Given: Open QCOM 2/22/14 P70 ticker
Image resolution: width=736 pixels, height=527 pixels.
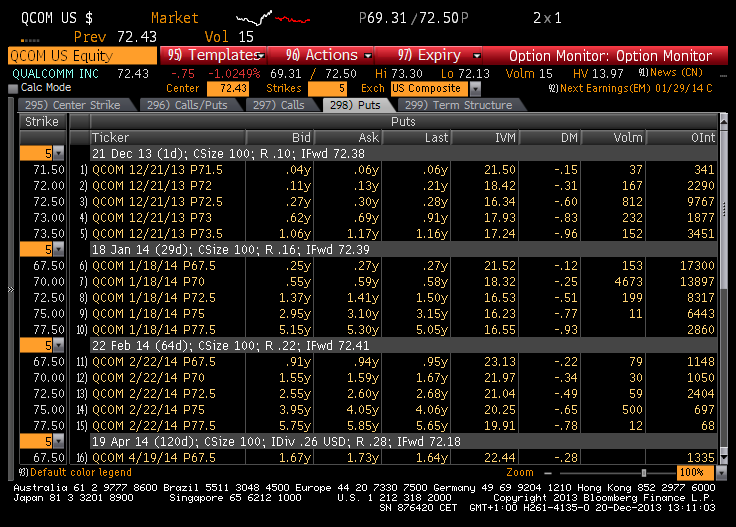Looking at the screenshot, I should click(x=148, y=378).
